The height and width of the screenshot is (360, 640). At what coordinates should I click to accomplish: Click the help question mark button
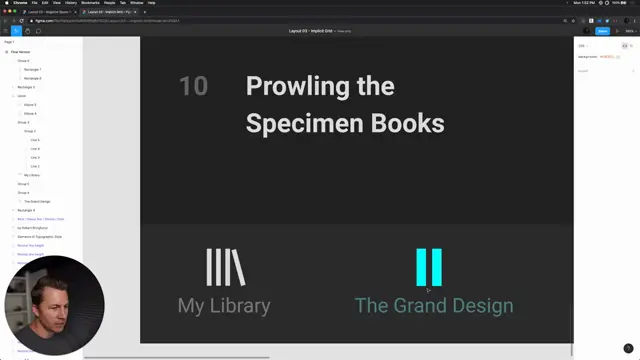628,348
